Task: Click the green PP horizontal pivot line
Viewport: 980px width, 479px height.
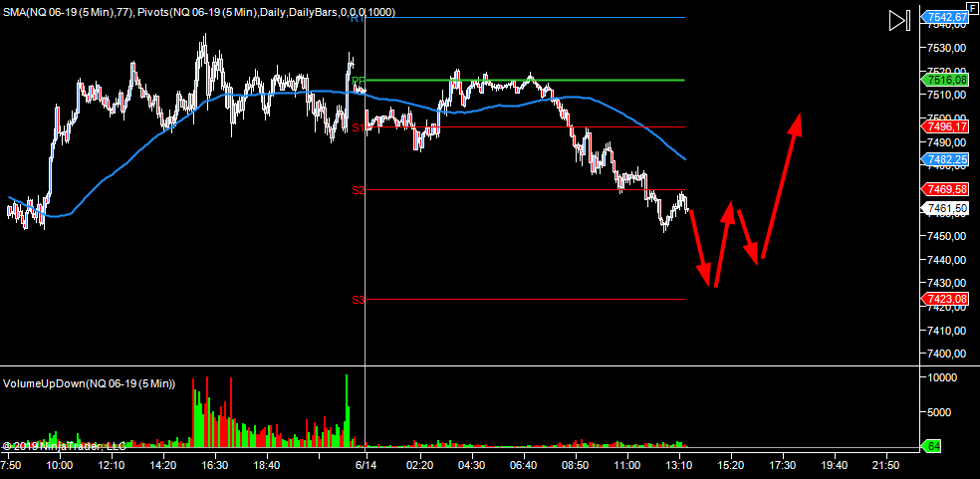Action: [525, 80]
